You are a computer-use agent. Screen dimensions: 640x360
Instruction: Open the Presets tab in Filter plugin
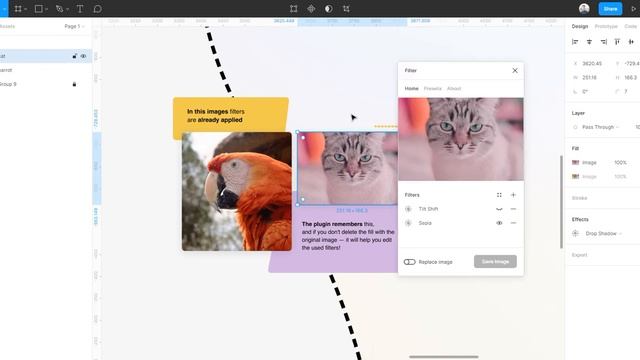433,88
